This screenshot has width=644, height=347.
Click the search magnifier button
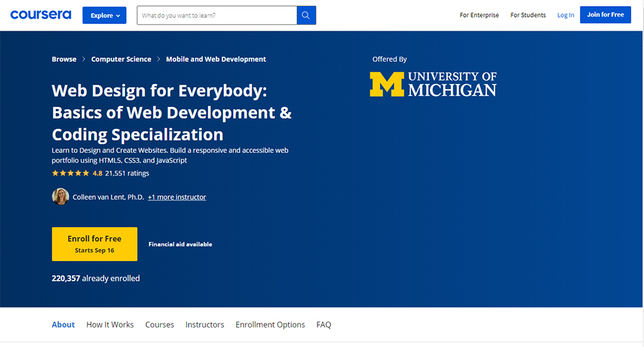(306, 15)
